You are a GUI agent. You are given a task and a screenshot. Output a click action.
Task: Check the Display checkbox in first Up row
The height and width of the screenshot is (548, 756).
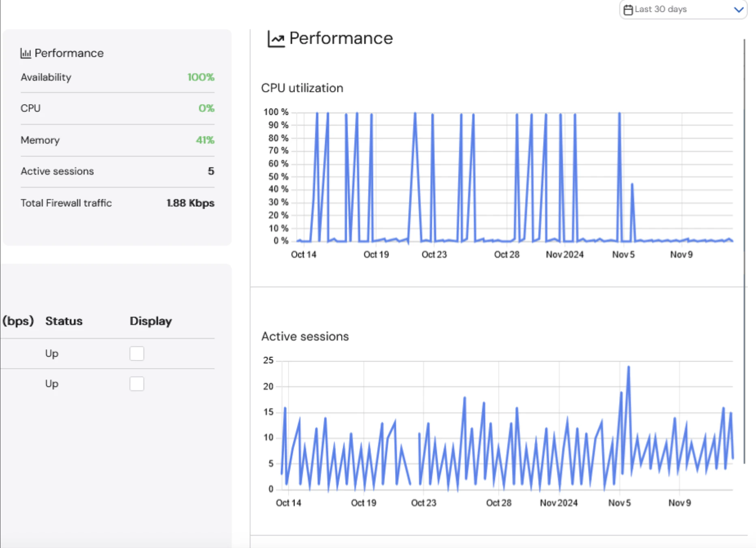tap(137, 353)
